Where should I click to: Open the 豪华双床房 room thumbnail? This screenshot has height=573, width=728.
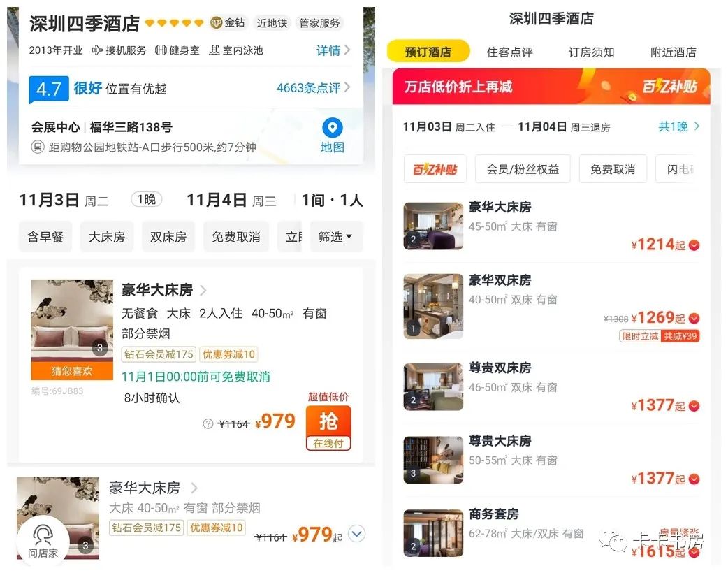(x=433, y=306)
